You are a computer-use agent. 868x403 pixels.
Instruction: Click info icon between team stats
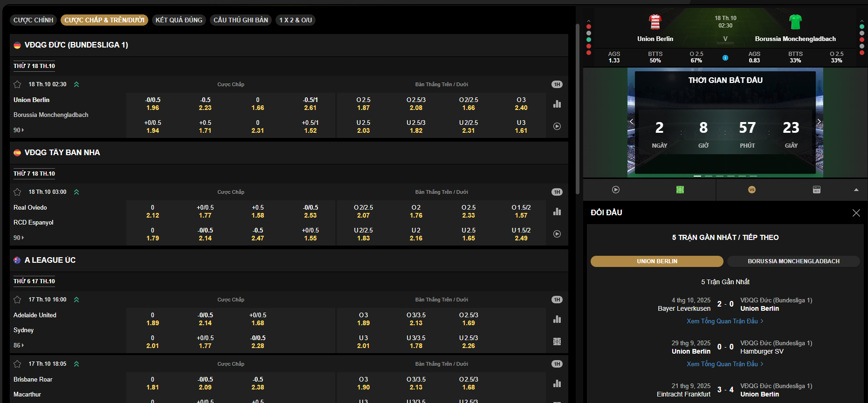tap(725, 58)
